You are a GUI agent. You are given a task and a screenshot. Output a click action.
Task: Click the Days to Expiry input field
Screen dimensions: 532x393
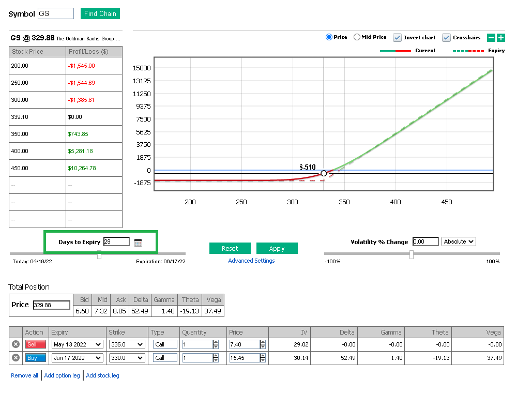coord(116,241)
